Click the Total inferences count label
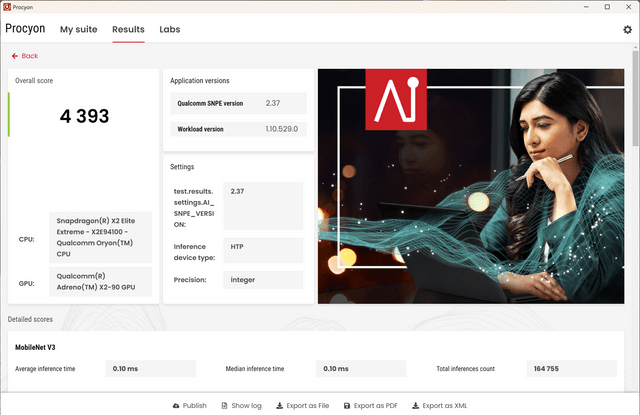The height and width of the screenshot is (415, 640). (466, 368)
